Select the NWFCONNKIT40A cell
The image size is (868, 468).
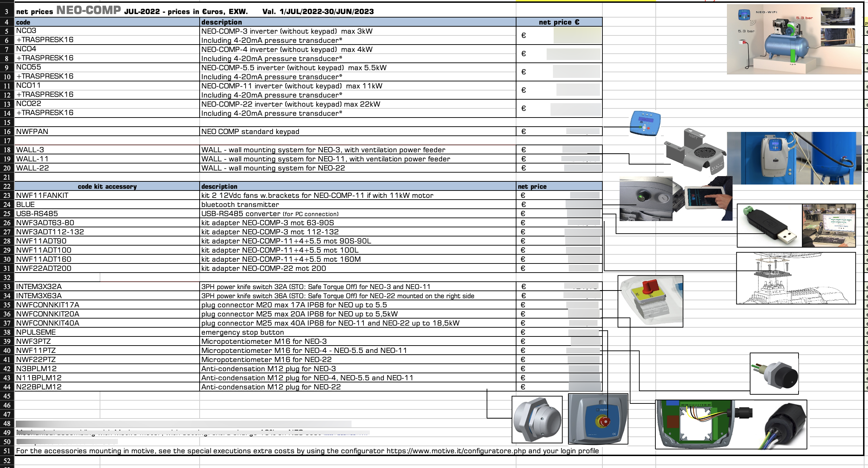pyautogui.click(x=107, y=323)
